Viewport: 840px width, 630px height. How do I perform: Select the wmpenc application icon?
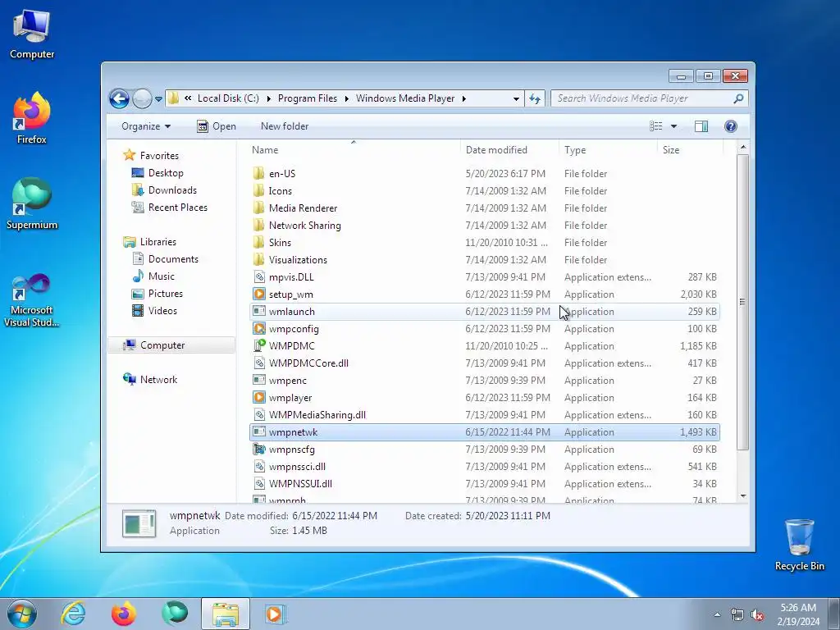[258, 381]
